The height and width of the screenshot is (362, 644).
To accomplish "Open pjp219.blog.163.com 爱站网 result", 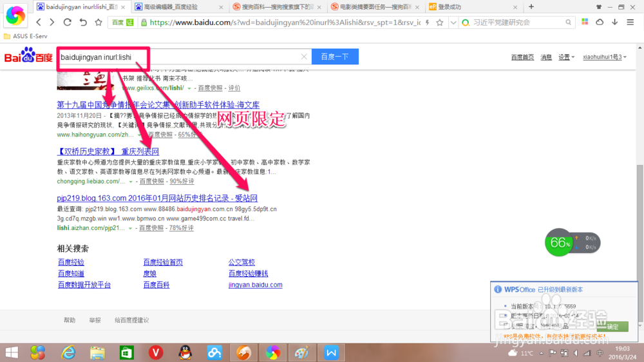I will click(x=157, y=198).
